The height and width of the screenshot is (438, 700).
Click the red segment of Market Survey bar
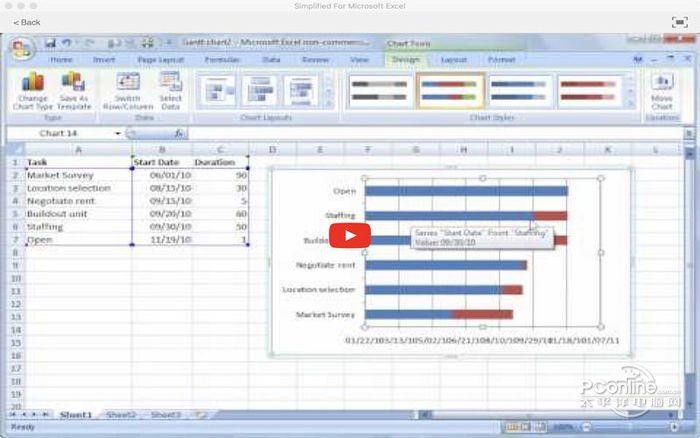(482, 314)
